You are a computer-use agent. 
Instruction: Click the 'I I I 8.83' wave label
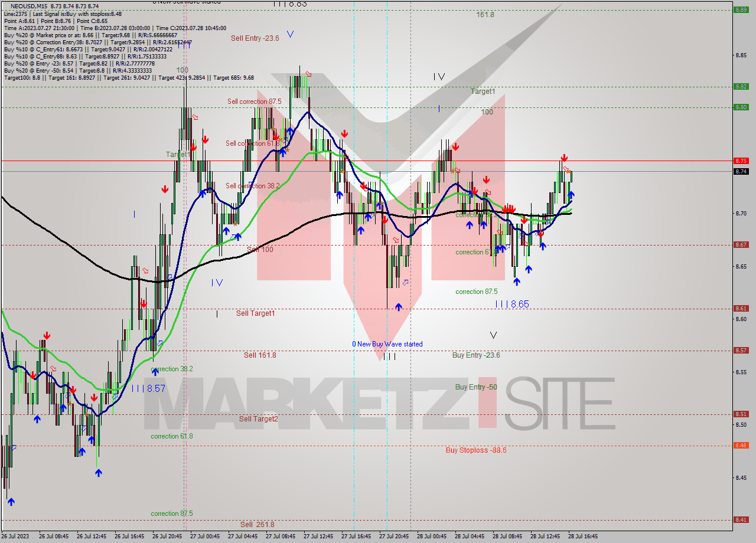click(290, 4)
